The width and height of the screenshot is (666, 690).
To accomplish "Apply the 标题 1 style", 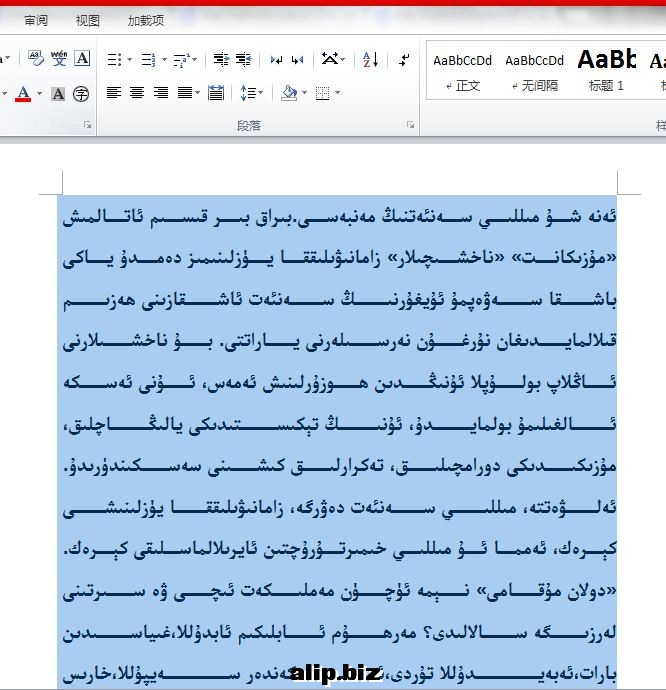I will point(606,72).
